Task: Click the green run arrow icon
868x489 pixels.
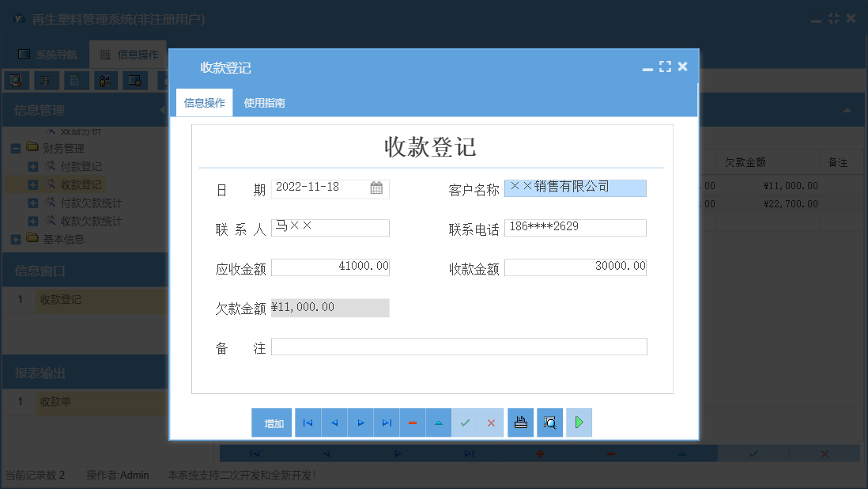Action: coord(578,422)
